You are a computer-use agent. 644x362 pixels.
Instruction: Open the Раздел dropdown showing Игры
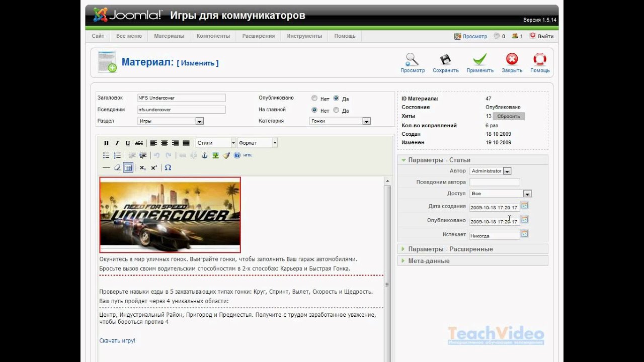click(171, 121)
